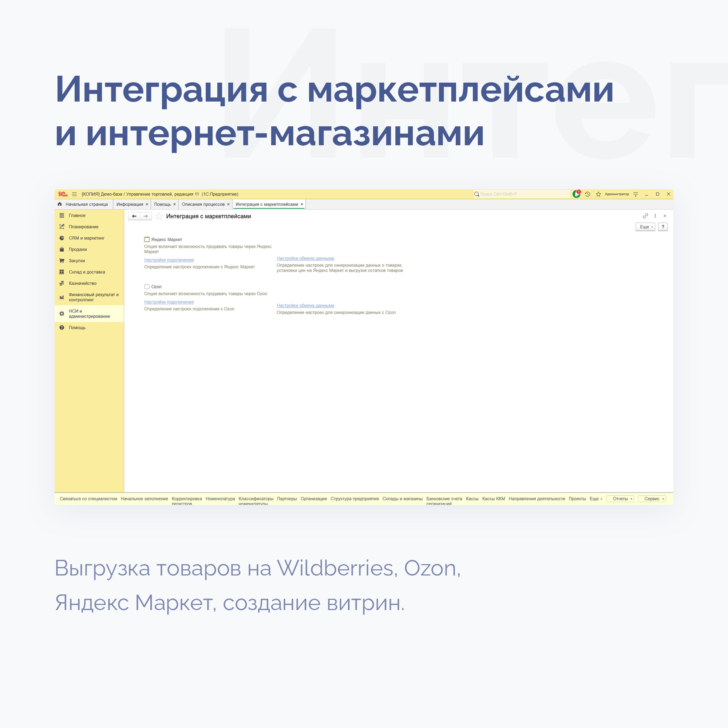The image size is (728, 728).
Task: Open Направления деятельности
Action: 537,499
